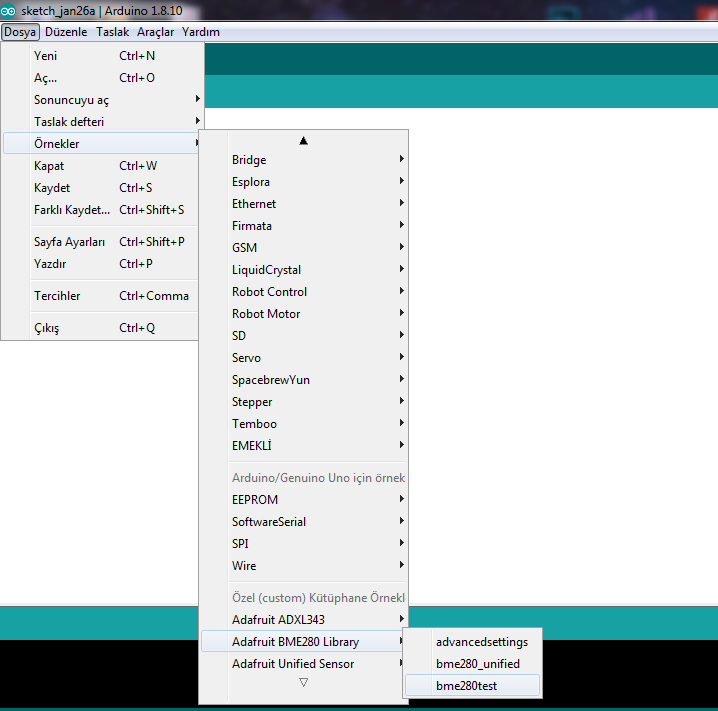Choose Kaydet to save sketch
Image resolution: width=718 pixels, height=711 pixels.
point(101,188)
